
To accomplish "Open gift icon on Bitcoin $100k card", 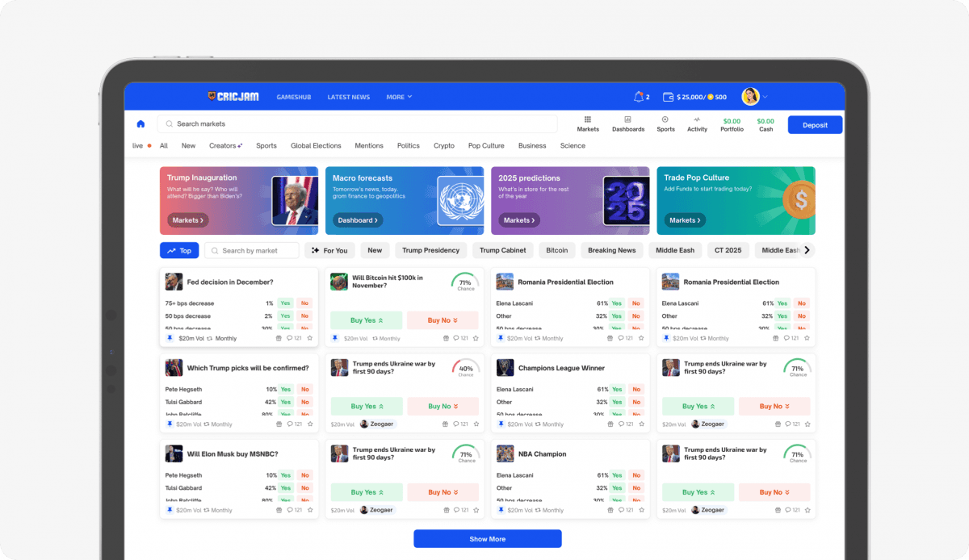I will (x=445, y=338).
